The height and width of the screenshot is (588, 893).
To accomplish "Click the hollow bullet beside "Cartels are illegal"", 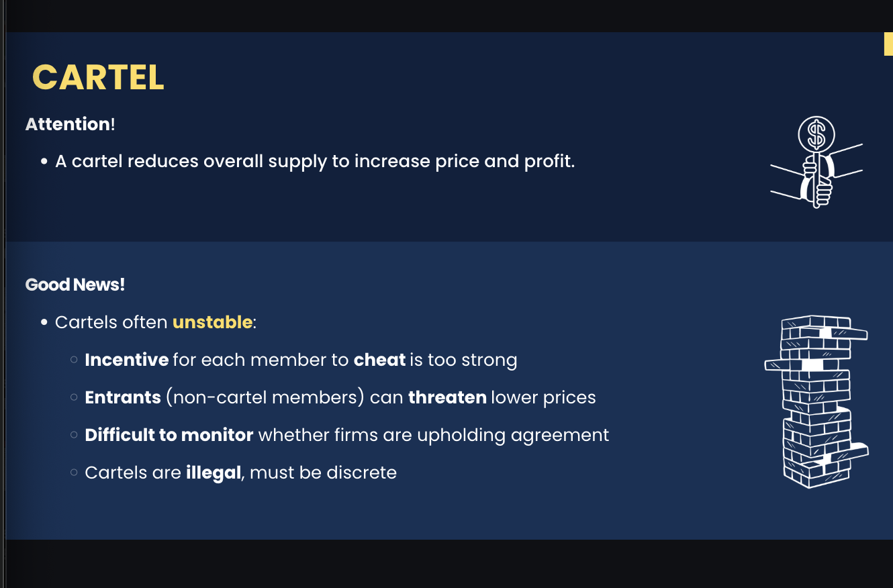I will [x=74, y=473].
